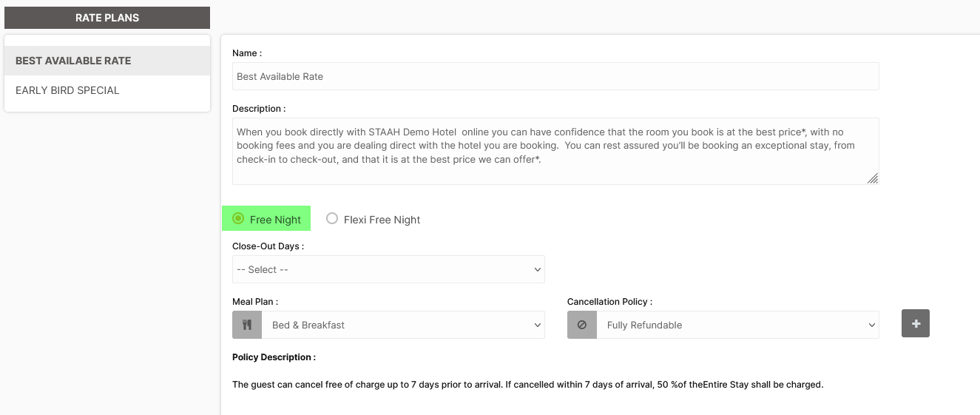The height and width of the screenshot is (415, 980).
Task: Select BEST AVAILABLE RATE in rate plans
Action: (107, 61)
